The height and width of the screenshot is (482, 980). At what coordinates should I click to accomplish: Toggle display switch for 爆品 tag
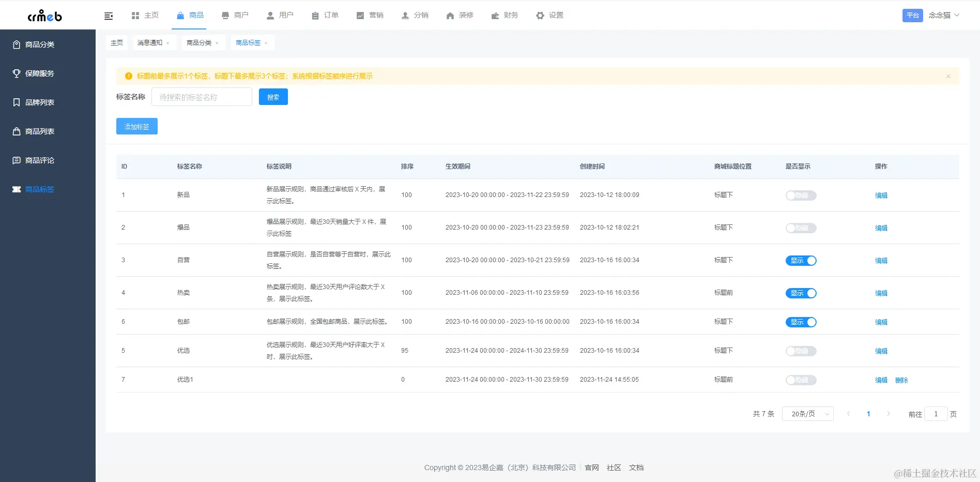pyautogui.click(x=801, y=228)
